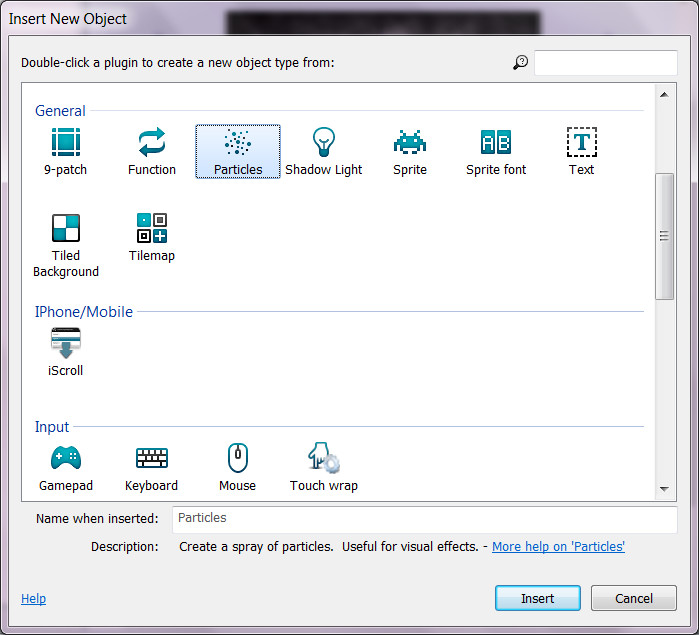Viewport: 699px width, 635px height.
Task: Select the Gamepad input icon
Action: 66,459
